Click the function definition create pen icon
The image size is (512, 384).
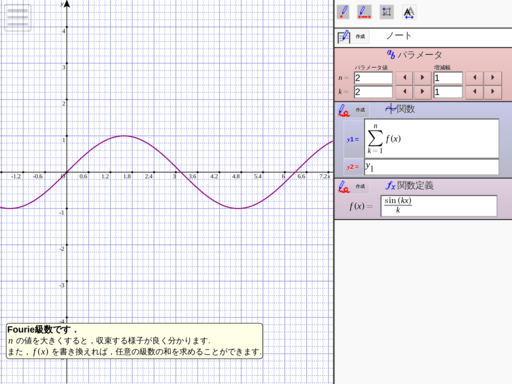(344, 187)
